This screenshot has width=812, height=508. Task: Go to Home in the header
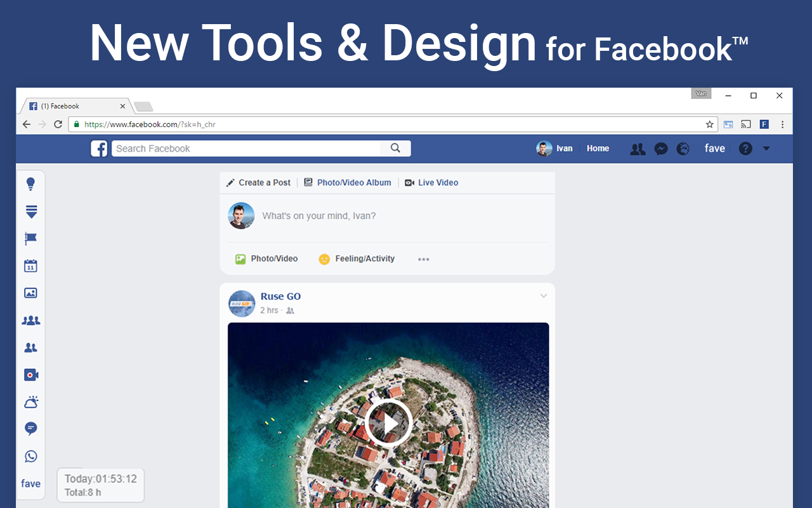598,149
